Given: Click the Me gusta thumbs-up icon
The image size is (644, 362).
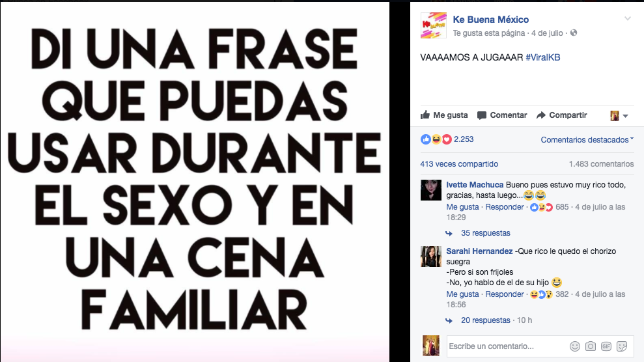Looking at the screenshot, I should (x=425, y=115).
